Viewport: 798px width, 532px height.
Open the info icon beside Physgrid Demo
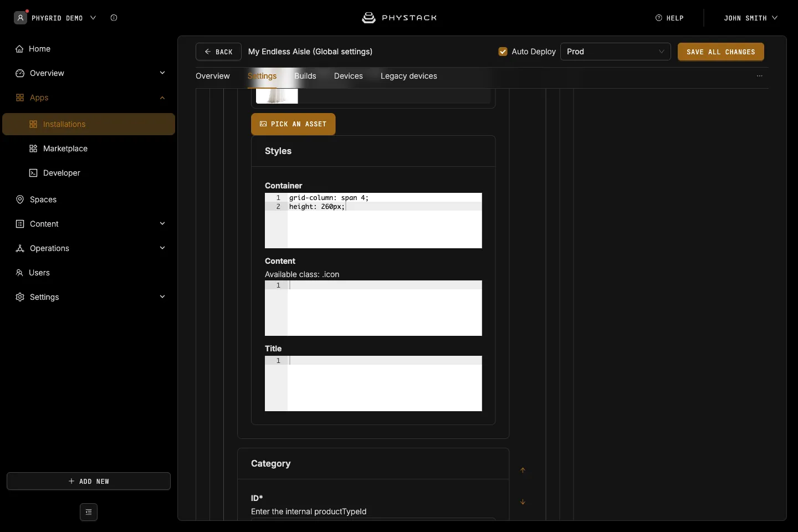[114, 18]
